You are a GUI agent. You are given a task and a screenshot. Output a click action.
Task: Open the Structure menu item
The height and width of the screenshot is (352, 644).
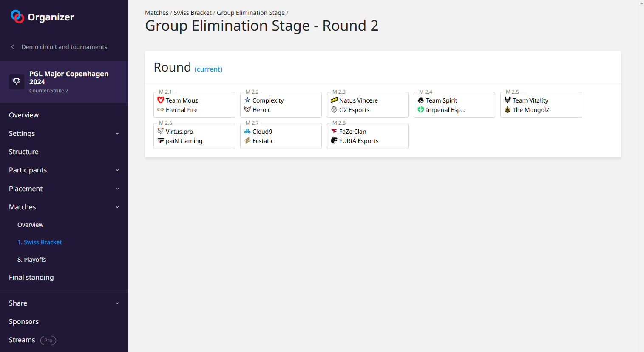[24, 152]
